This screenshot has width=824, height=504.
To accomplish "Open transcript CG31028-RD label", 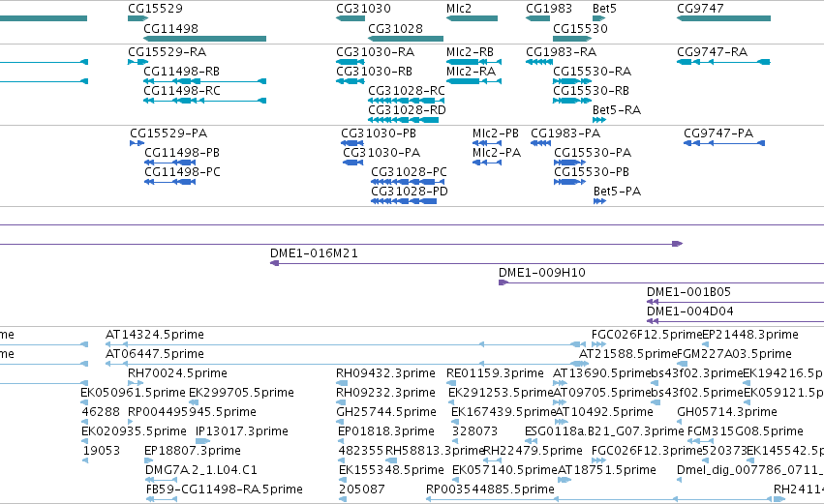I will 407,110.
